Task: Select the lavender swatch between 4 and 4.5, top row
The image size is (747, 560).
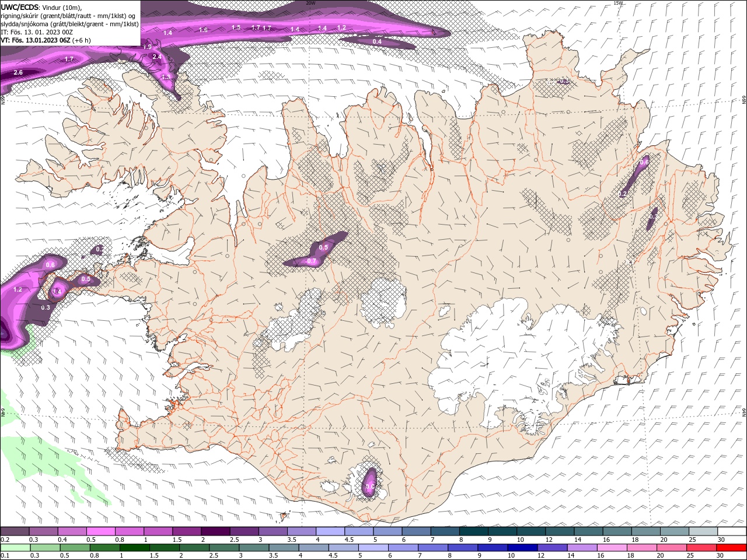Action: tap(330, 531)
